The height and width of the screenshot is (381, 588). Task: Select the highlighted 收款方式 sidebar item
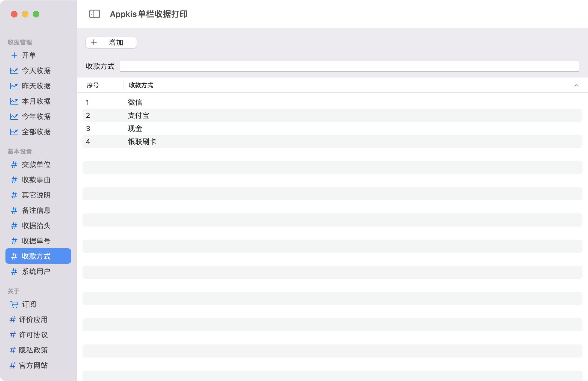38,256
